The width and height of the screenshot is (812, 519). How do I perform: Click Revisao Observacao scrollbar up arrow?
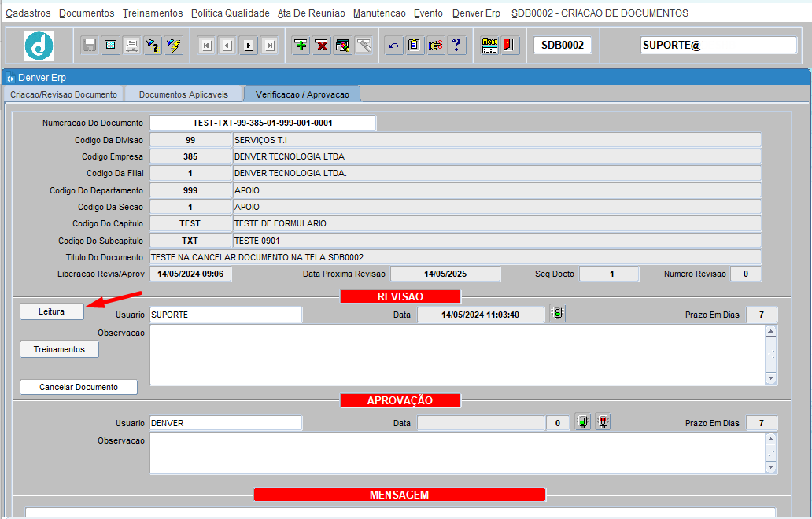pyautogui.click(x=771, y=331)
